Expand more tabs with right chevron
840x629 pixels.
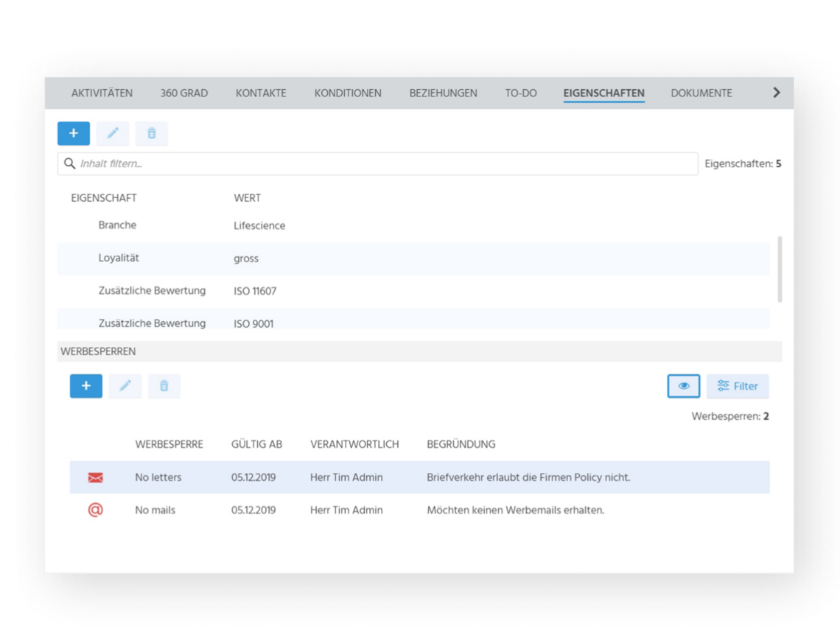point(776,93)
